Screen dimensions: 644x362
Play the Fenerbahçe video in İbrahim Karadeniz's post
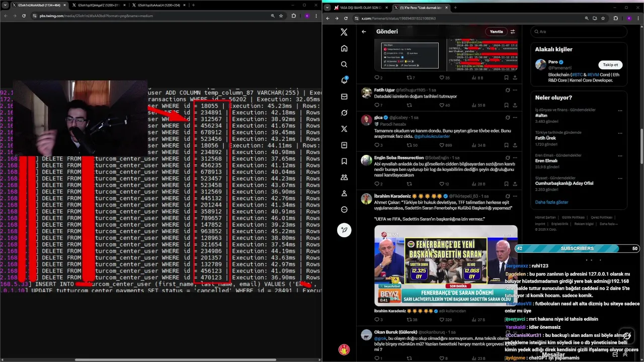click(446, 265)
